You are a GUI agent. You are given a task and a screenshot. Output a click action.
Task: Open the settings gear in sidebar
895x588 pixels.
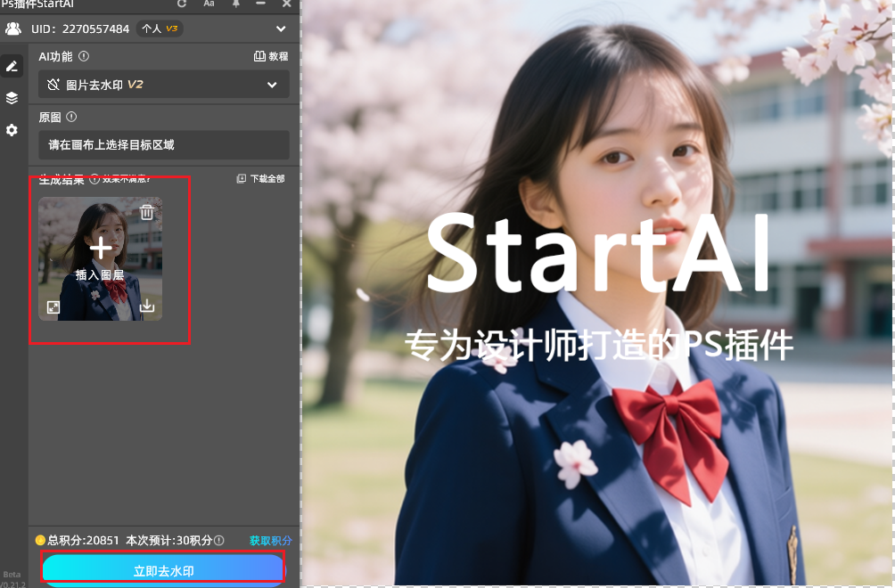coord(12,130)
